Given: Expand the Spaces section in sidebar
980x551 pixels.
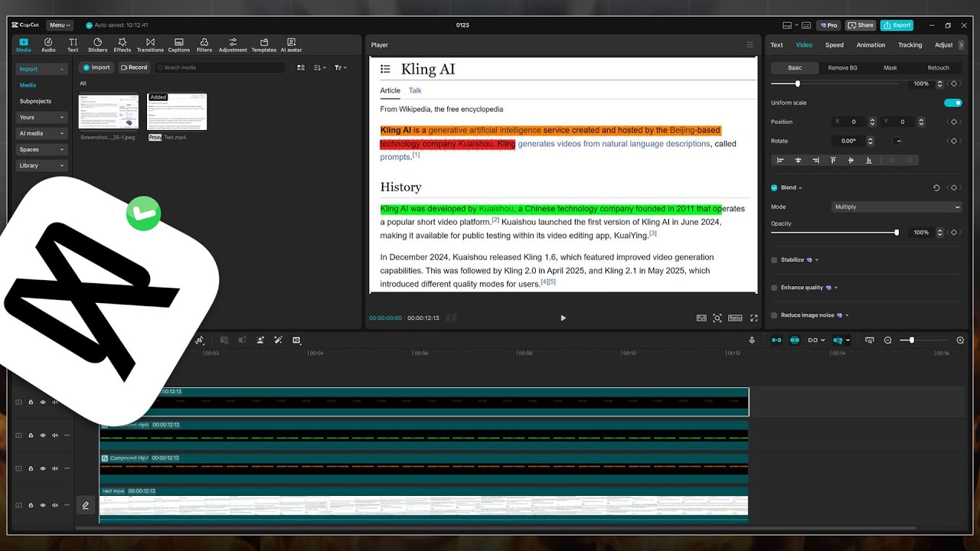Looking at the screenshot, I should tap(41, 149).
